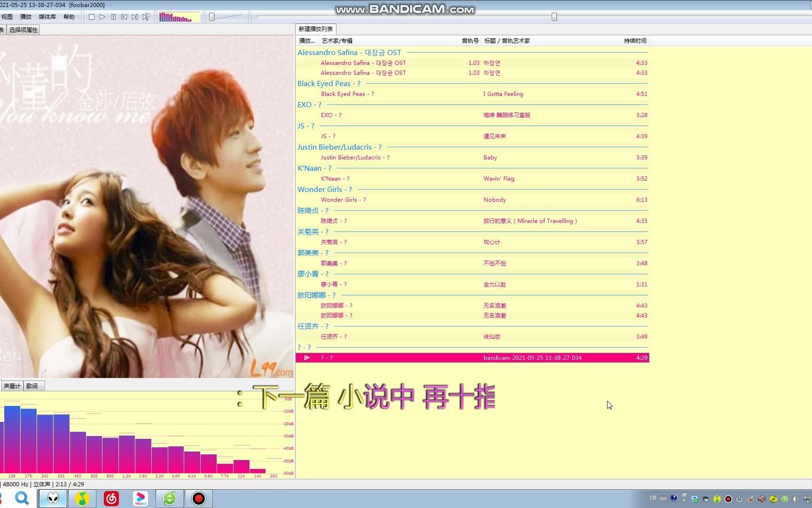Click the network connection tray icon

pos(807,499)
